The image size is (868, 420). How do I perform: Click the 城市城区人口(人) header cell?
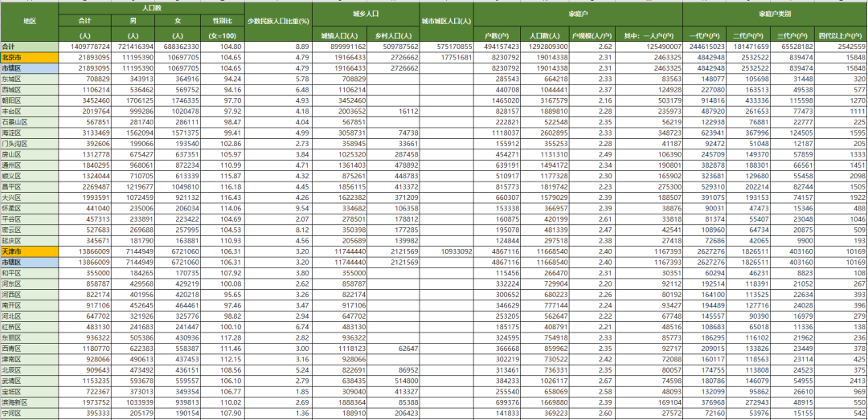pos(447,22)
